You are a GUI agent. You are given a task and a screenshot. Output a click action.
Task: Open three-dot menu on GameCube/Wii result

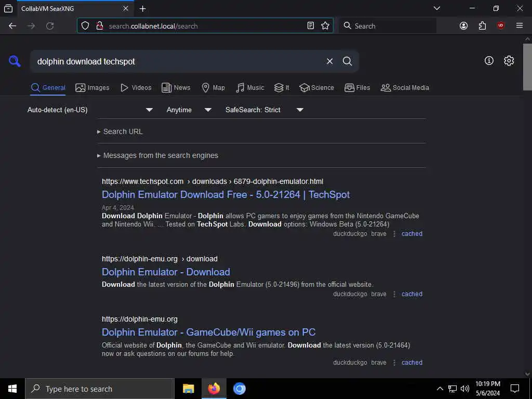[x=394, y=363]
